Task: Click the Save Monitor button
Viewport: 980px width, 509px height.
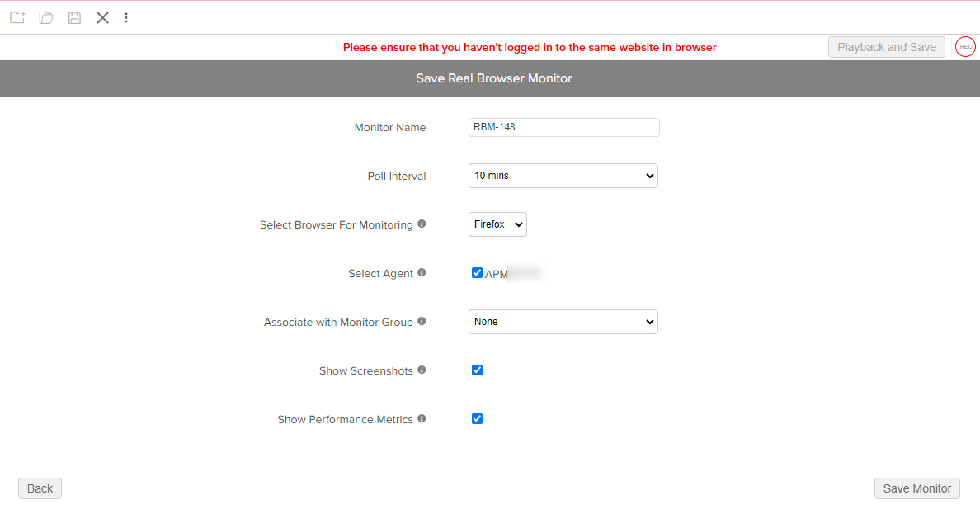Action: 916,488
